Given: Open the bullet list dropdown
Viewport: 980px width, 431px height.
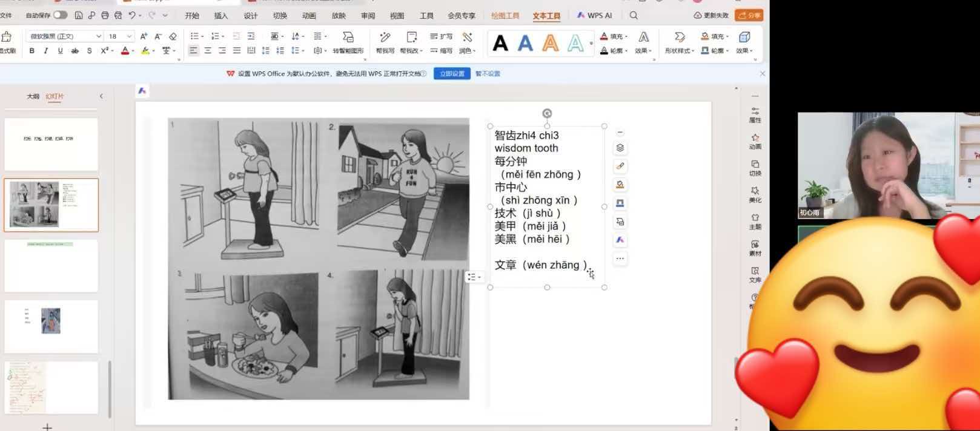Looking at the screenshot, I should 202,36.
